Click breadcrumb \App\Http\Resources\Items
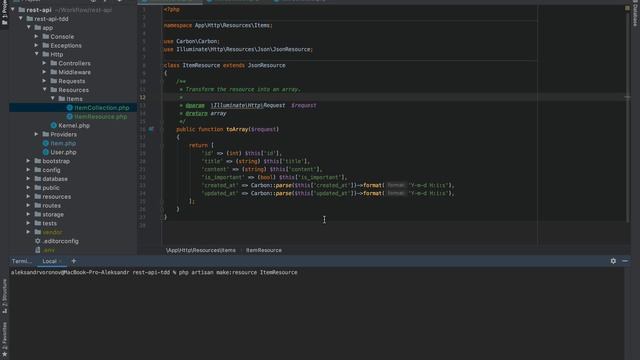This screenshot has height=360, width=640. click(201, 250)
